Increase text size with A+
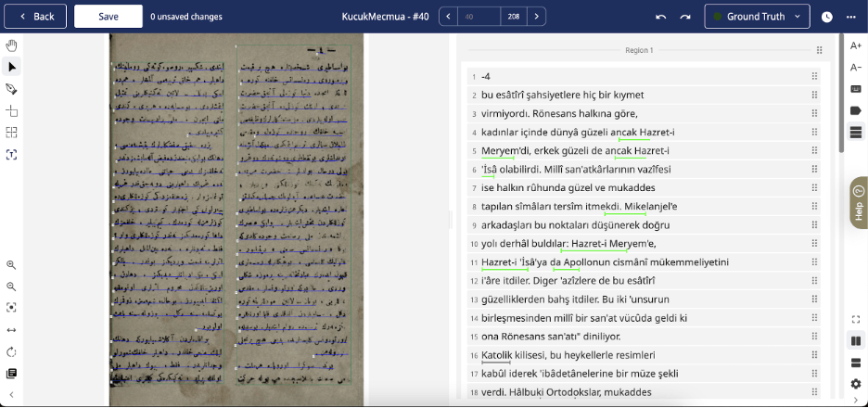868x408 pixels. pyautogui.click(x=855, y=46)
